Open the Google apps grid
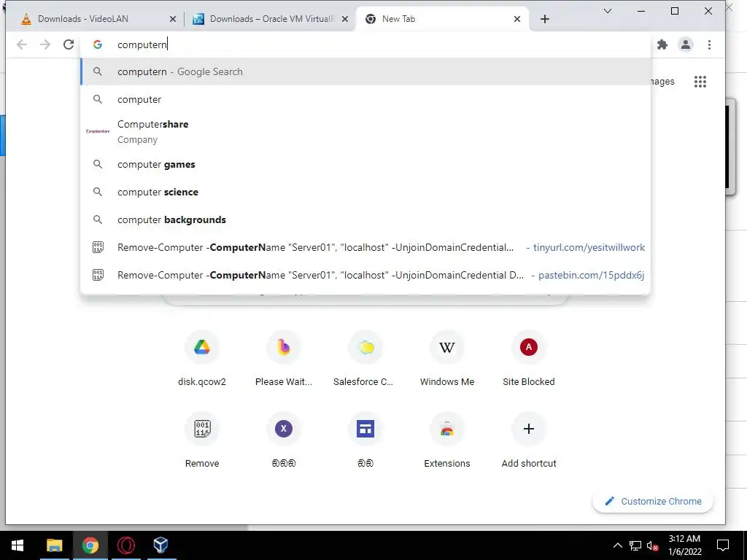Viewport: 747px width, 560px height. point(700,82)
